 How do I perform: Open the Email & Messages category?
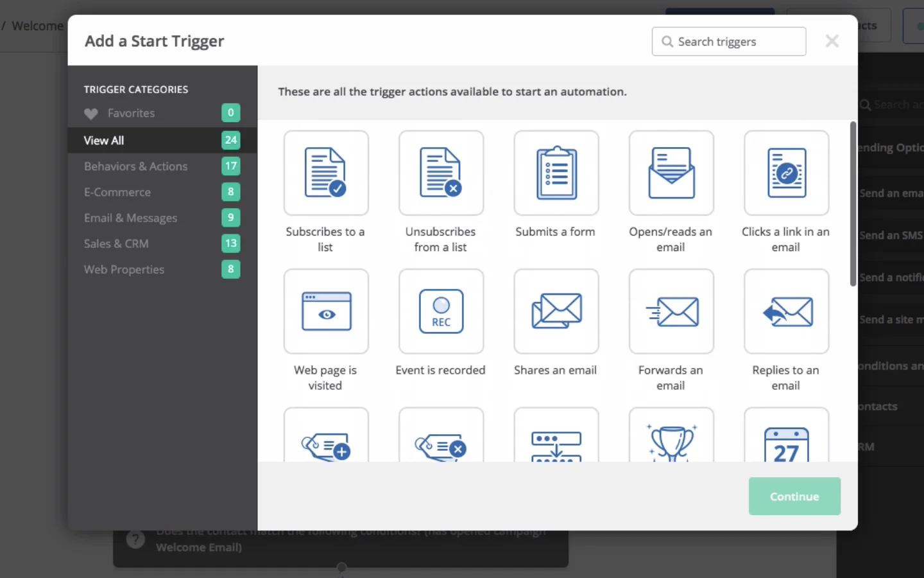(162, 218)
